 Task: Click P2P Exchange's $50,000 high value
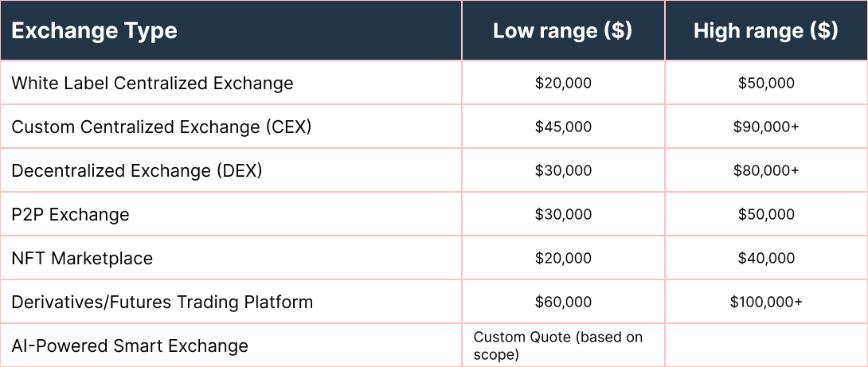[x=765, y=214]
